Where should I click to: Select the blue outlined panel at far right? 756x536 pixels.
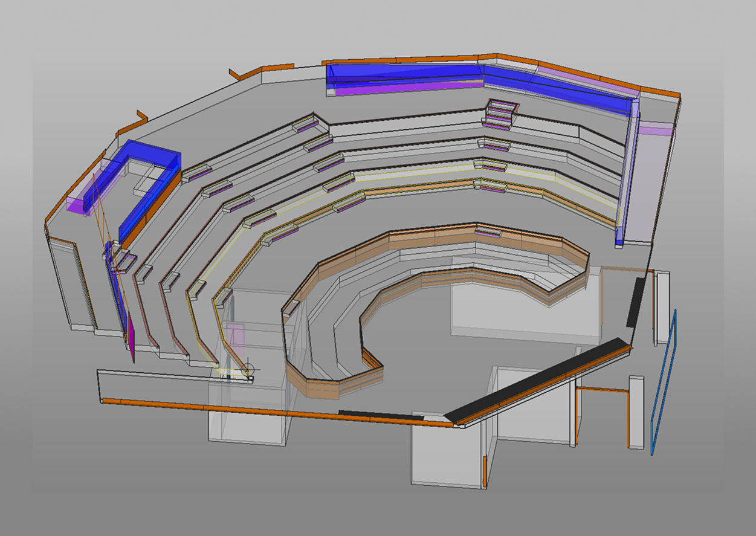click(664, 382)
